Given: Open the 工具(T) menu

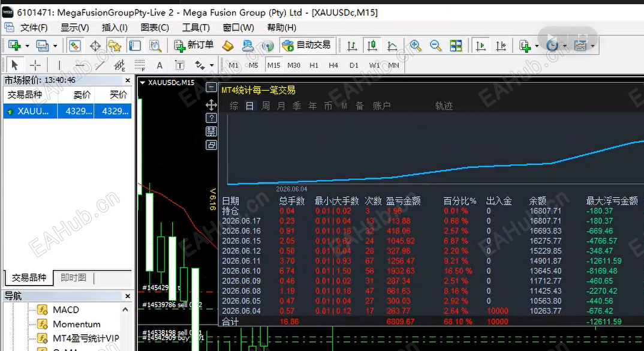Looking at the screenshot, I should (196, 28).
